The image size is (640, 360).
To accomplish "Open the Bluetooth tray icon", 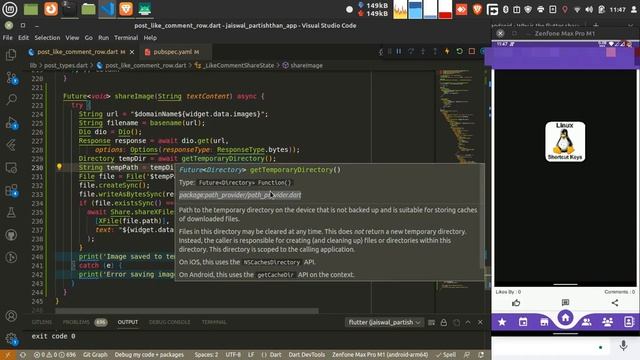I will 506,9.
